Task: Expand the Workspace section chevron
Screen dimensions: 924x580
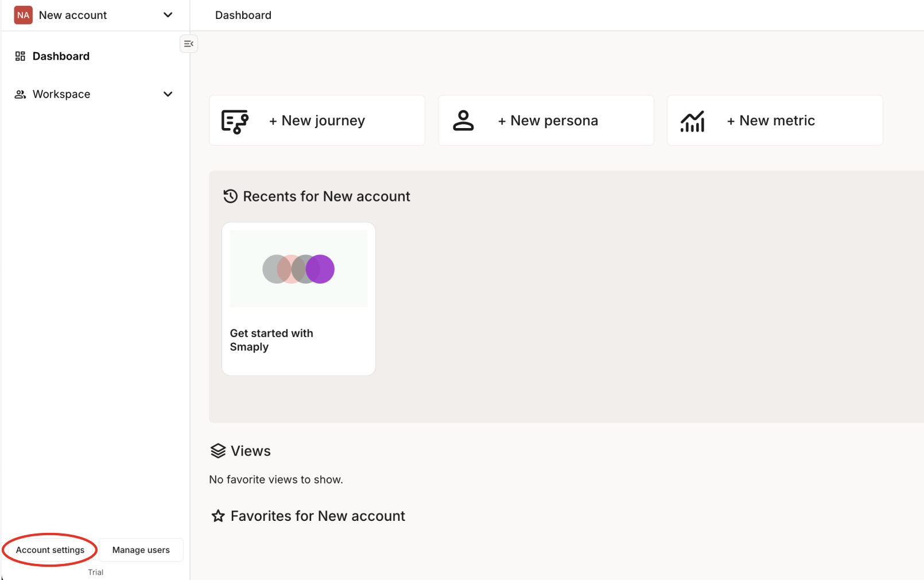Action: pos(168,94)
